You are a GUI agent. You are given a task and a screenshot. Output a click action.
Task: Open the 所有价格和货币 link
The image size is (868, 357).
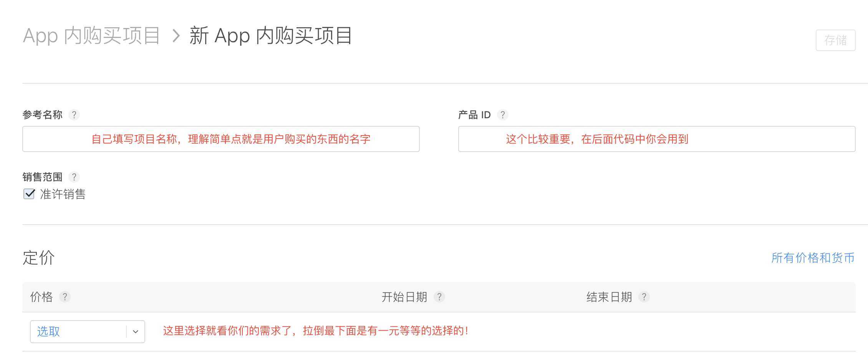[813, 258]
